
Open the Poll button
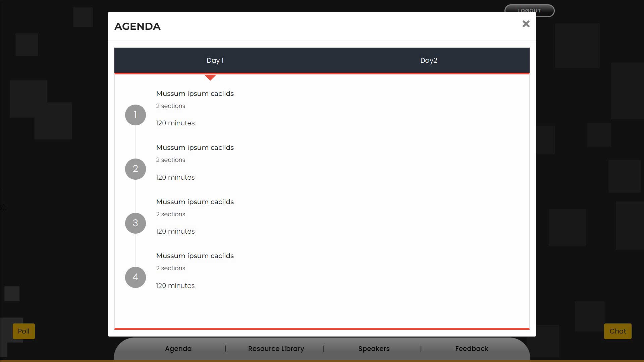pyautogui.click(x=24, y=331)
